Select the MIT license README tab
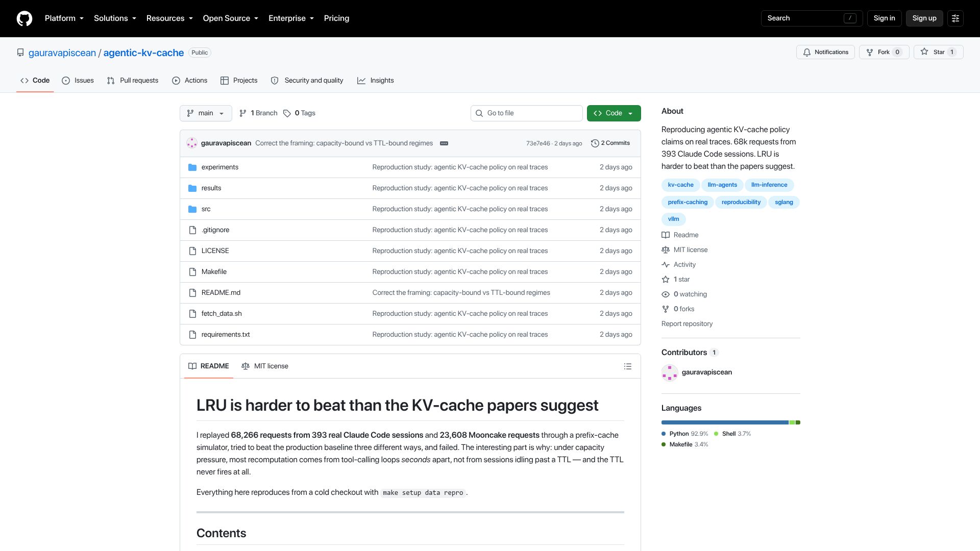980x551 pixels. pyautogui.click(x=264, y=366)
